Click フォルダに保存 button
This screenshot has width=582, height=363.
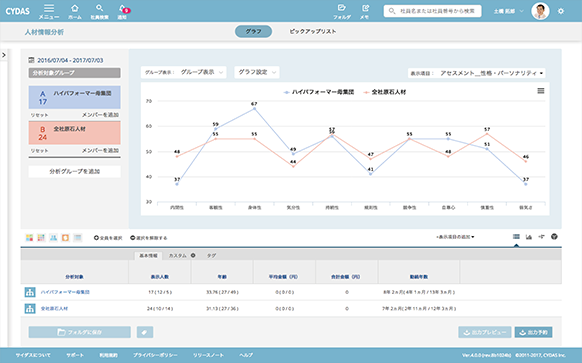click(x=79, y=332)
